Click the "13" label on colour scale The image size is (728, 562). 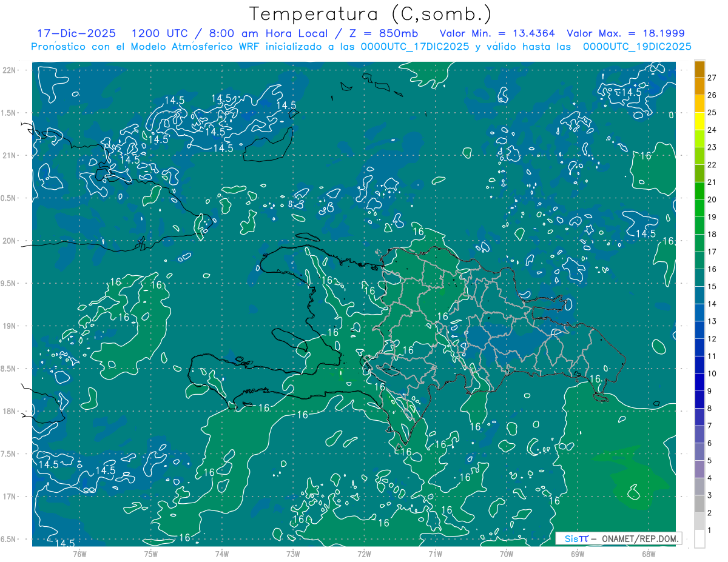(x=712, y=321)
